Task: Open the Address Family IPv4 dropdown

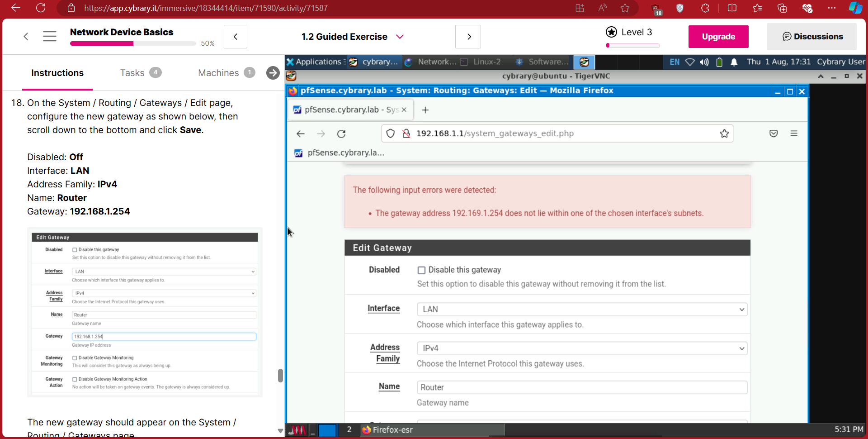Action: [581, 348]
